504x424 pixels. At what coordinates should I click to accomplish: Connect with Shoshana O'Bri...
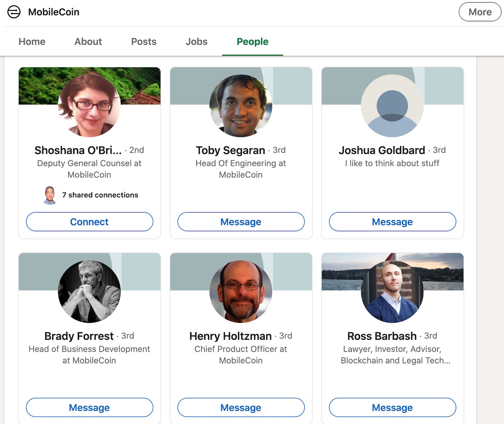89,222
